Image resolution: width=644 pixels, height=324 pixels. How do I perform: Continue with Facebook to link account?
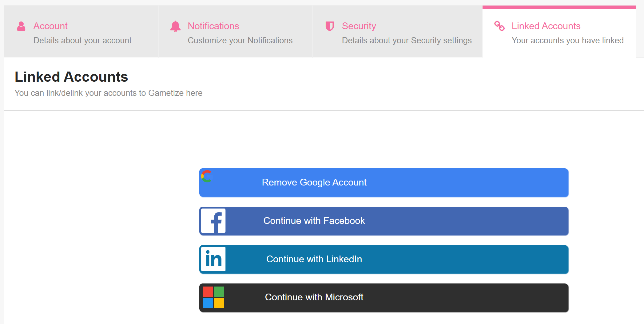click(x=384, y=221)
